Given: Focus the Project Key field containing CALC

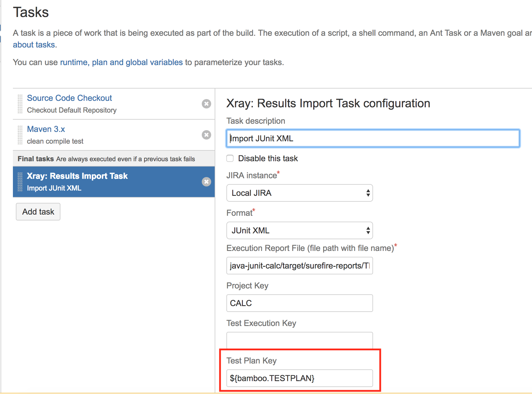Looking at the screenshot, I should click(299, 303).
